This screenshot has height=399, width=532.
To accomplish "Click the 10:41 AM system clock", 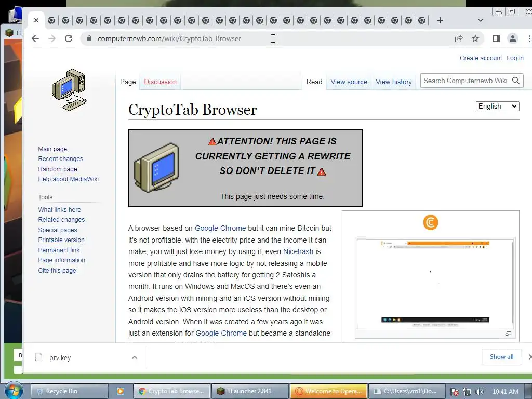I will (x=505, y=392).
